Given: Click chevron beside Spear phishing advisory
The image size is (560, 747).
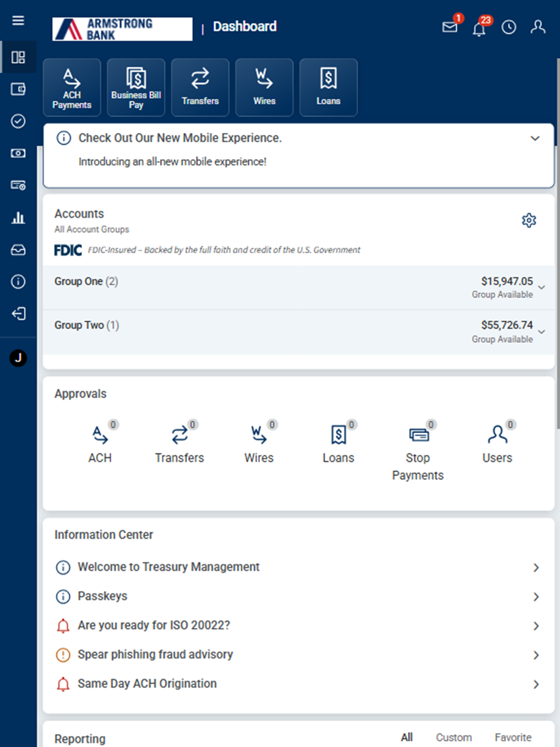Looking at the screenshot, I should click(x=536, y=655).
